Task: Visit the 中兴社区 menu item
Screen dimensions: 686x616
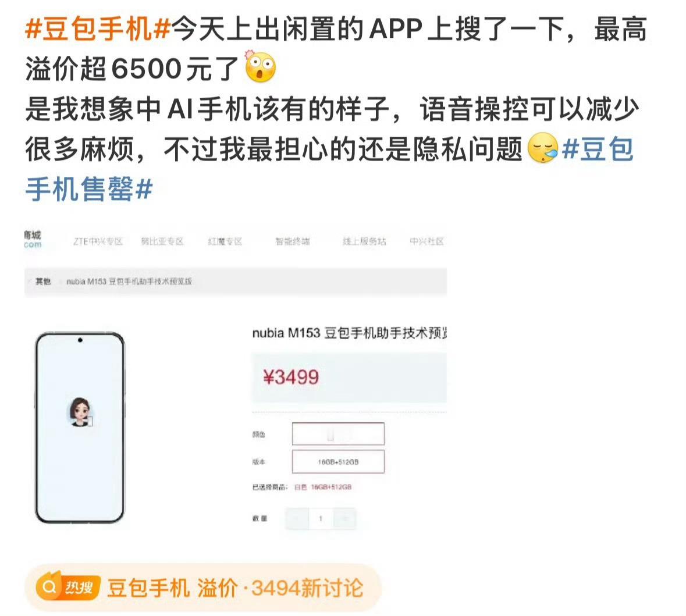Action: 426,241
